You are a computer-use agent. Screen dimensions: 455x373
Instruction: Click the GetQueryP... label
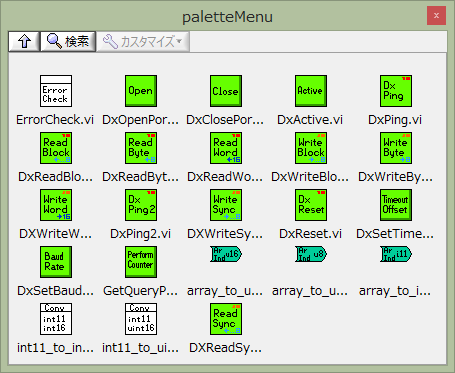click(140, 291)
